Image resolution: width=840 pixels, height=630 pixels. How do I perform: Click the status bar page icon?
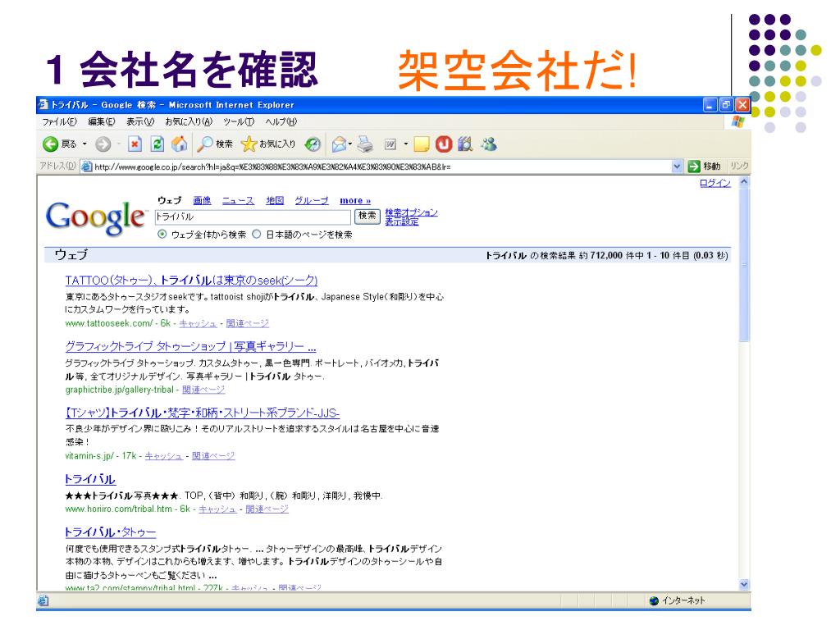point(43,600)
